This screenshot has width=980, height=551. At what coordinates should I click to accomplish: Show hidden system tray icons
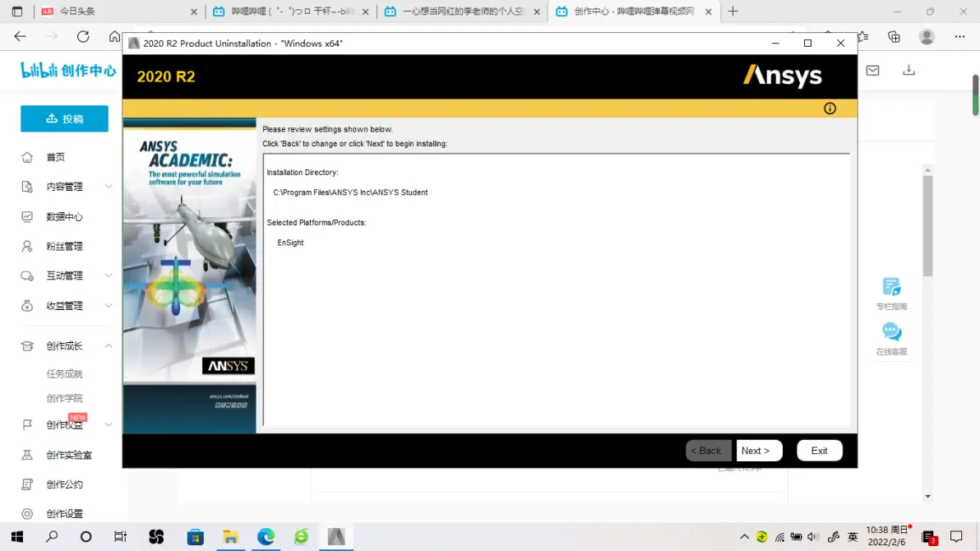(x=744, y=537)
